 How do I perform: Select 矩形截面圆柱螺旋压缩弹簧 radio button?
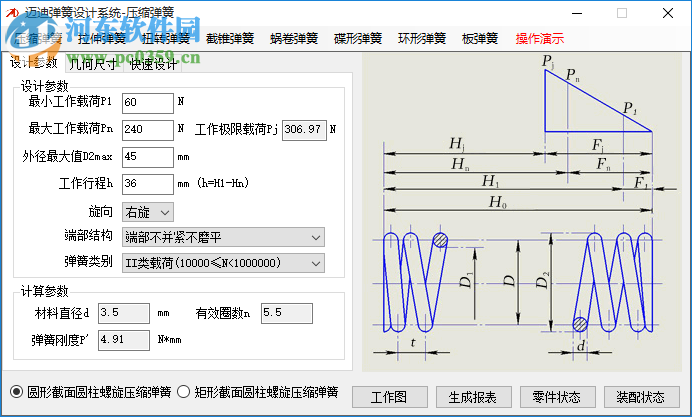[183, 392]
